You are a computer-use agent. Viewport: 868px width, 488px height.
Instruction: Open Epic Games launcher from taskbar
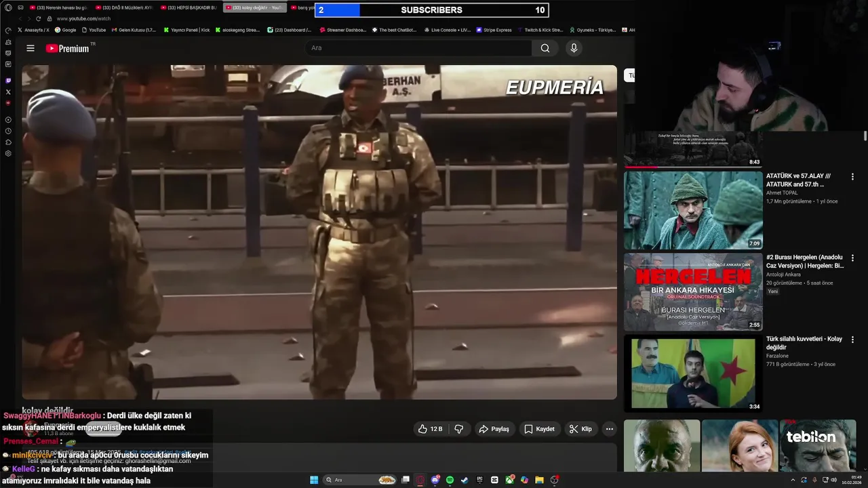click(479, 480)
